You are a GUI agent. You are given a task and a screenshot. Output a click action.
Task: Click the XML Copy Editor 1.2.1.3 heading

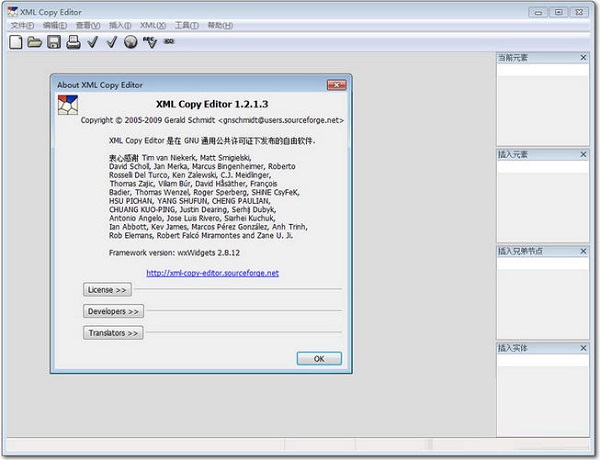pos(212,104)
